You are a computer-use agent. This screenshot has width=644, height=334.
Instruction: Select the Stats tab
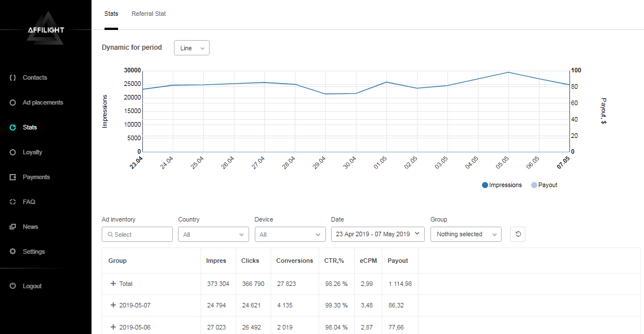[x=111, y=14]
